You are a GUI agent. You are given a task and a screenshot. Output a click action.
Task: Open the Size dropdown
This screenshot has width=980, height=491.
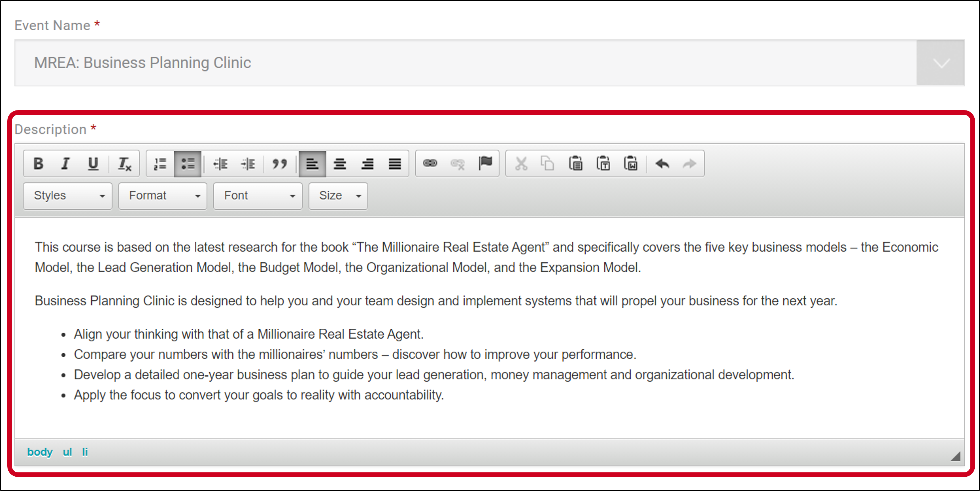(338, 196)
